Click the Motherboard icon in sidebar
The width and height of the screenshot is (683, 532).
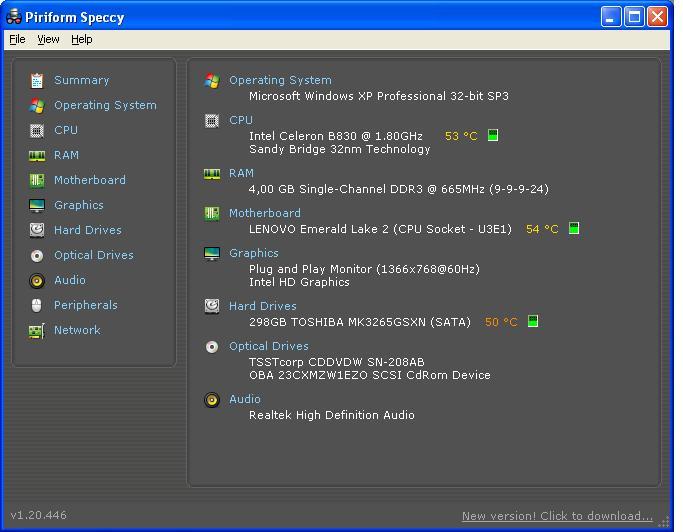(x=37, y=180)
